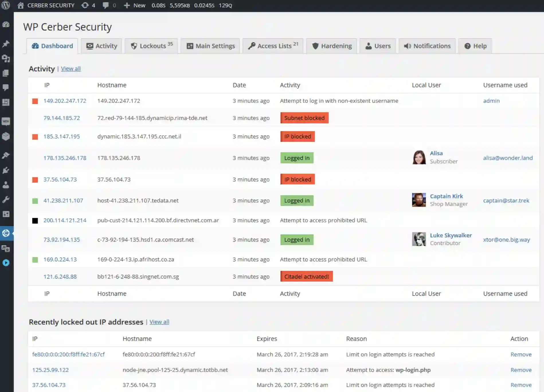Open Alisa user profile link
This screenshot has width=544, height=392.
436,153
